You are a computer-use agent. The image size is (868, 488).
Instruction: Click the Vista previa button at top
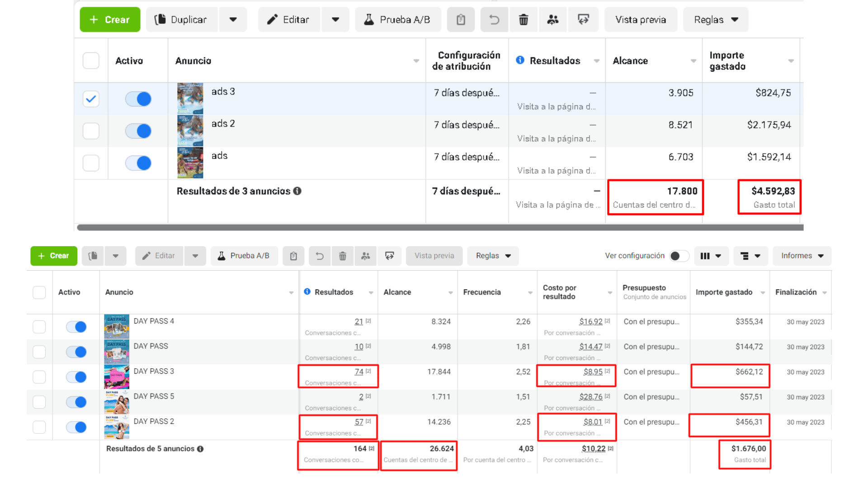click(x=640, y=20)
